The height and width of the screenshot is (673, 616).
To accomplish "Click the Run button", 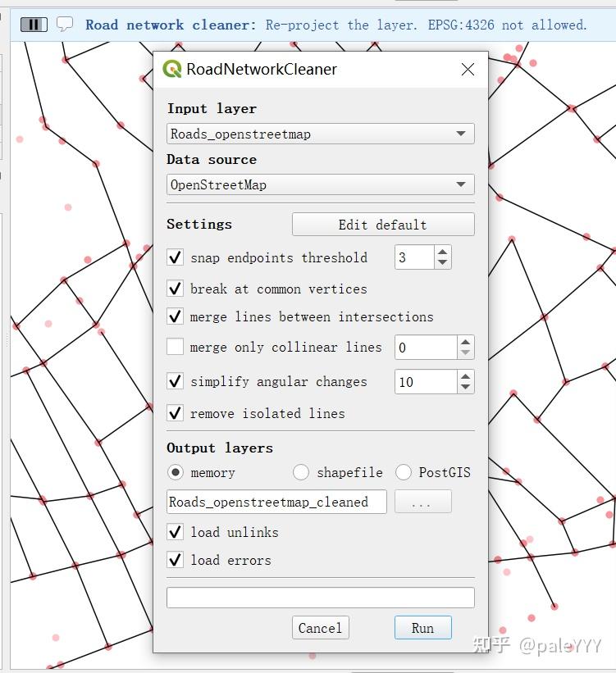I will 423,628.
